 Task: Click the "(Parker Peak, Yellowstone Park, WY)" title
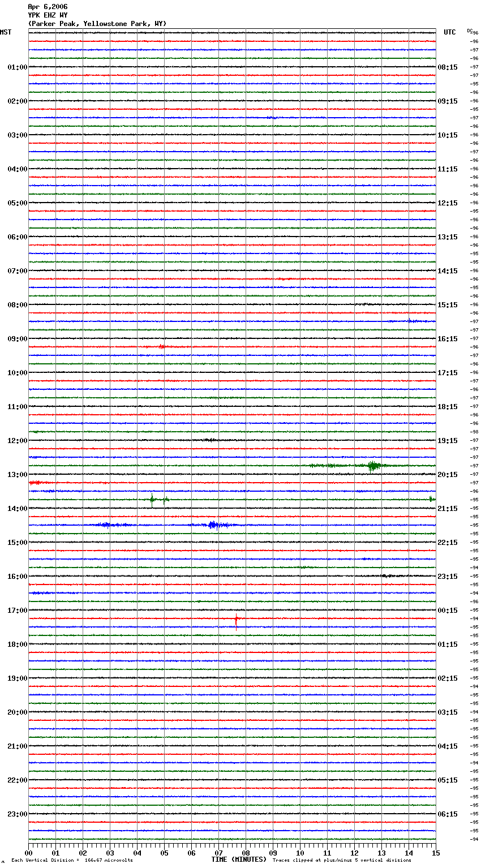point(97,24)
